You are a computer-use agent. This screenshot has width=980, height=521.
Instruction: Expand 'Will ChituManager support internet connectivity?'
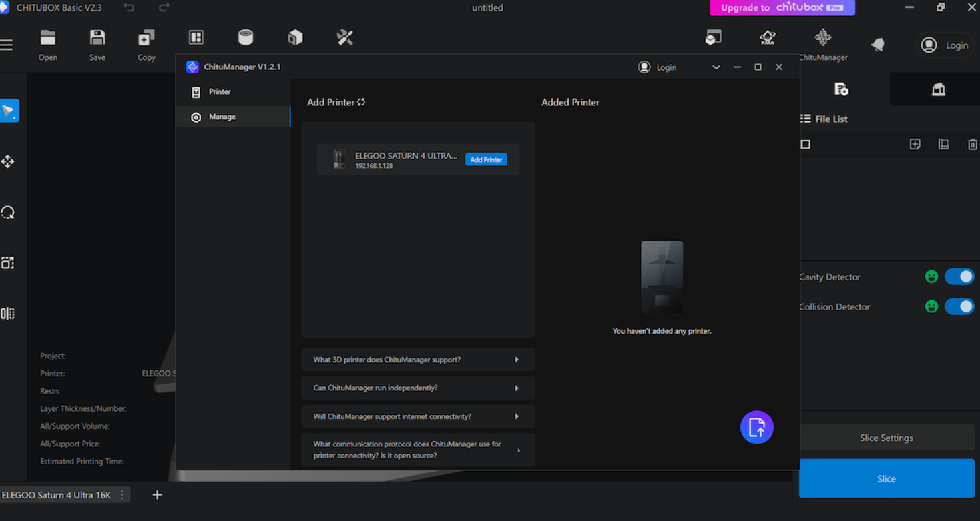coord(418,416)
